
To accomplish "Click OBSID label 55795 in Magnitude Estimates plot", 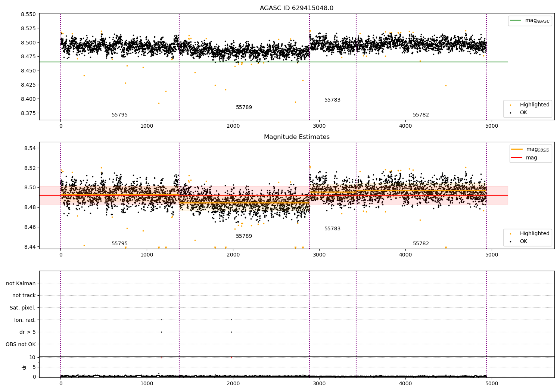I will click(119, 244).
